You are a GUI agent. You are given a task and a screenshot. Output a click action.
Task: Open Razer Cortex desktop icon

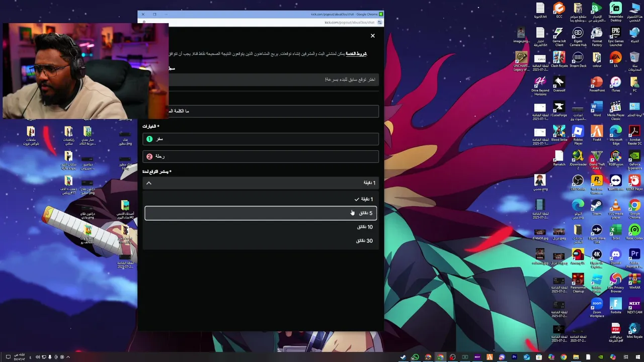tap(634, 232)
